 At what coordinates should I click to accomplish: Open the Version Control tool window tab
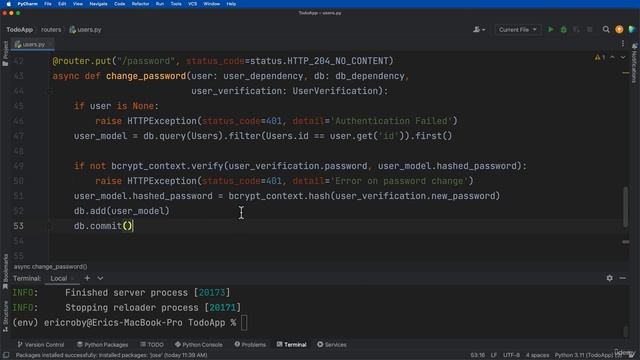point(40,344)
